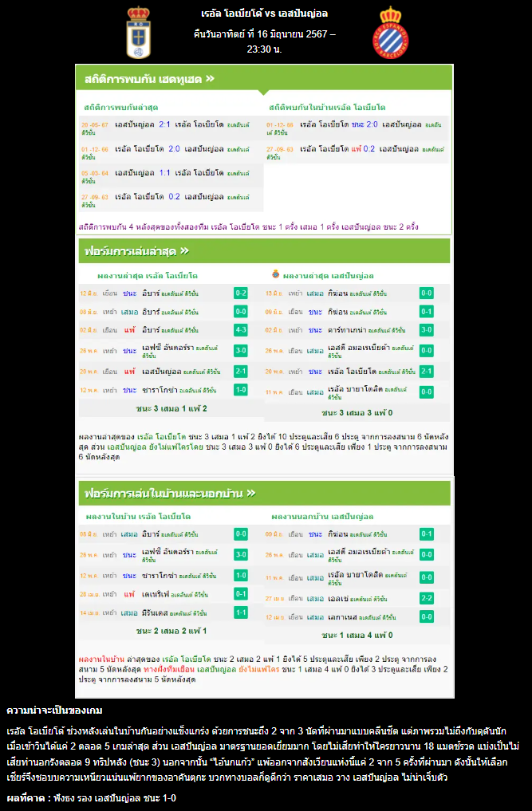This screenshot has width=532, height=811.
Task: Click the เลกาเนส team name
Action: [341, 617]
